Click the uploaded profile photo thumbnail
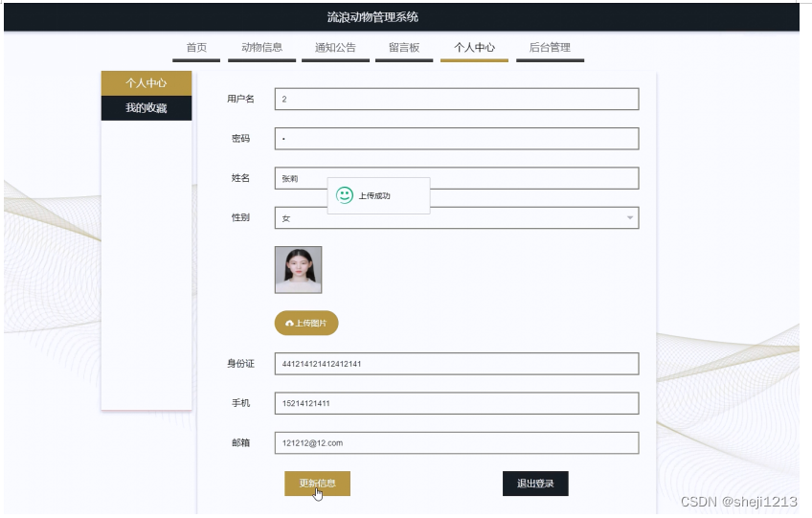 tap(298, 270)
